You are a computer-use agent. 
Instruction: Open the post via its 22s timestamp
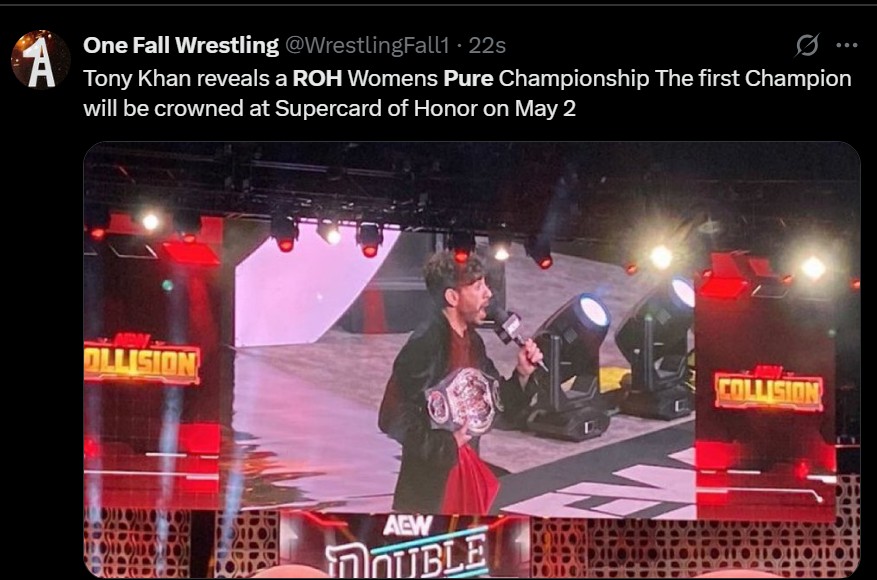pos(487,45)
